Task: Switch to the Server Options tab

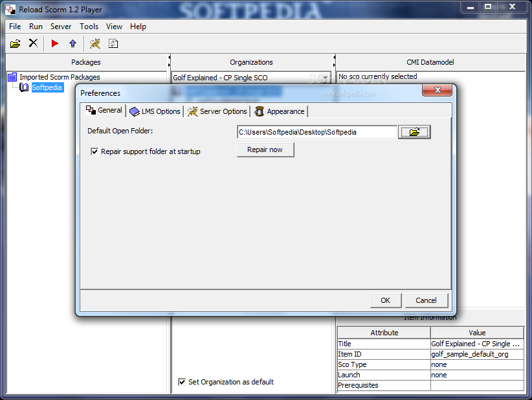Action: pos(217,111)
